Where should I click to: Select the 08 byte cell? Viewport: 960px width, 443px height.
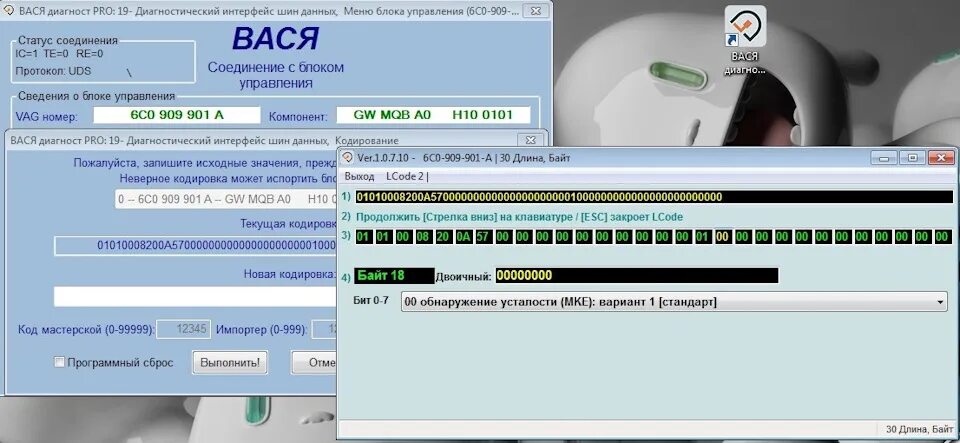click(x=423, y=236)
